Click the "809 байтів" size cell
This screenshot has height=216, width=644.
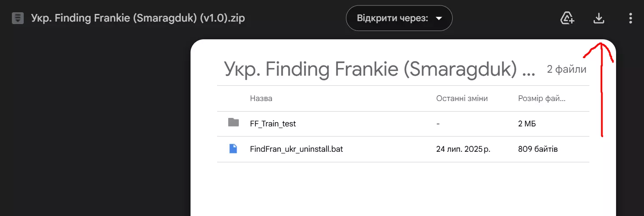point(538,149)
